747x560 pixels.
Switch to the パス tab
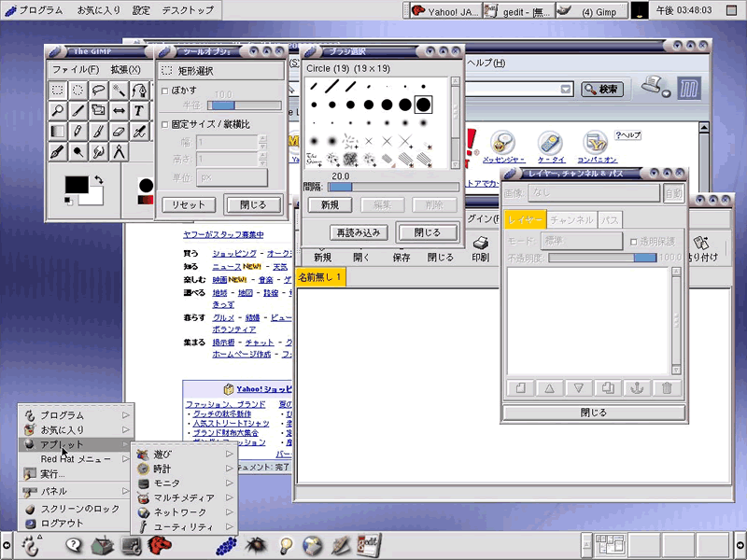tap(610, 220)
